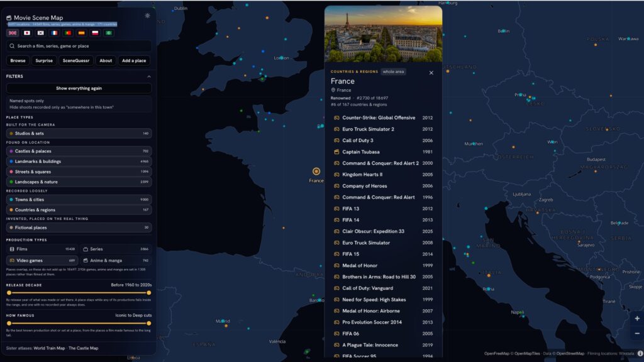Open the About page
Screen dimensions: 644x362
point(106,61)
